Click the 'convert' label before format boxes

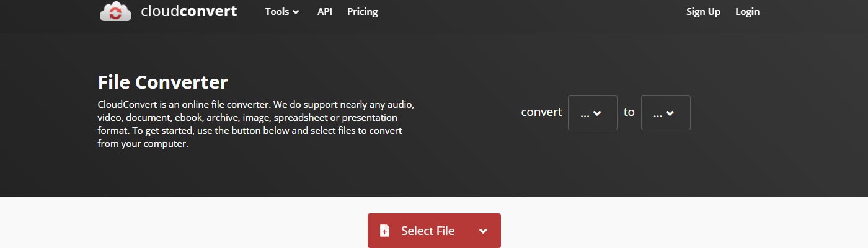[541, 112]
